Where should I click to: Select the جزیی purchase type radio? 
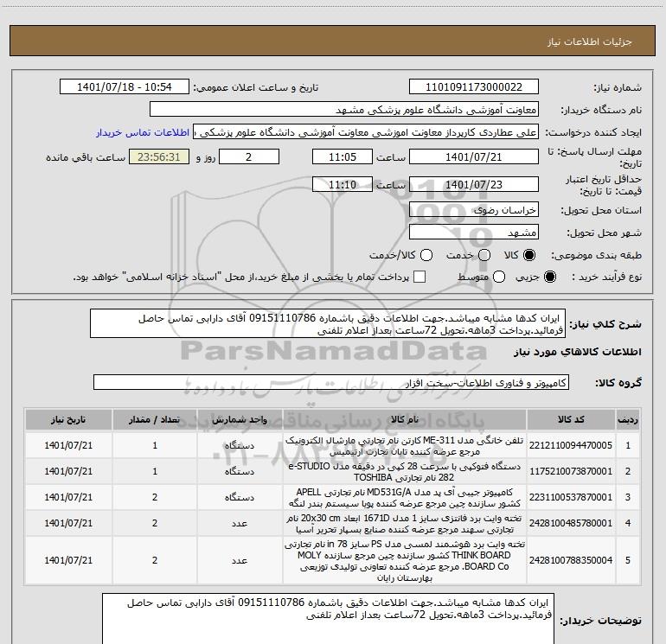tap(549, 277)
